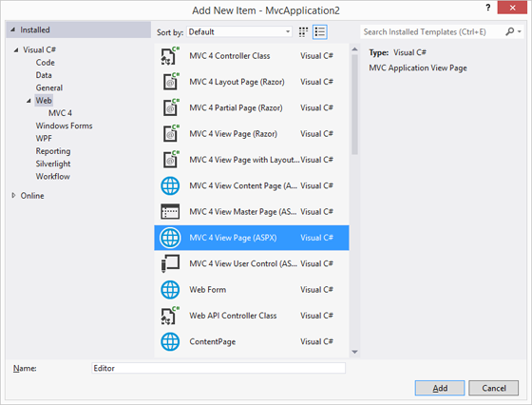Screen dimensions: 532x405
Task: Select the Data category
Action: coord(44,75)
